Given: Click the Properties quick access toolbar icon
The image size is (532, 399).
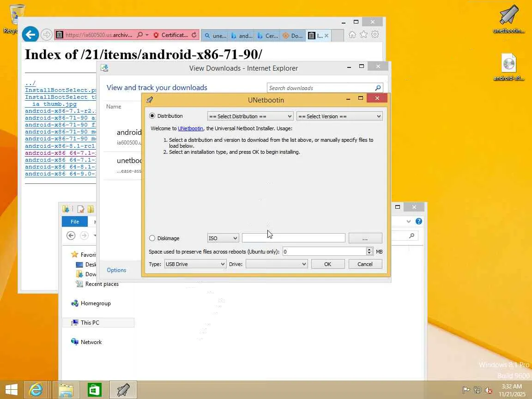Looking at the screenshot, I should pyautogui.click(x=80, y=209).
